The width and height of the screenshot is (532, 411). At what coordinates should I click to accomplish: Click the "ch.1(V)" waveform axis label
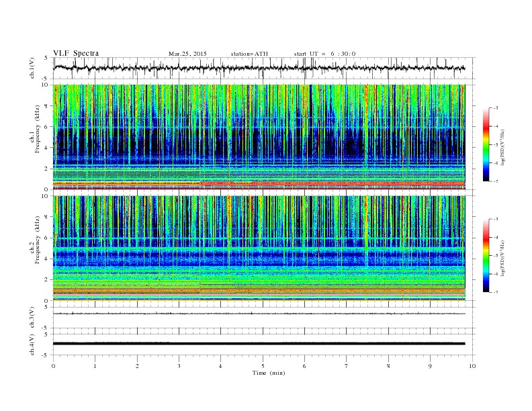(32, 68)
